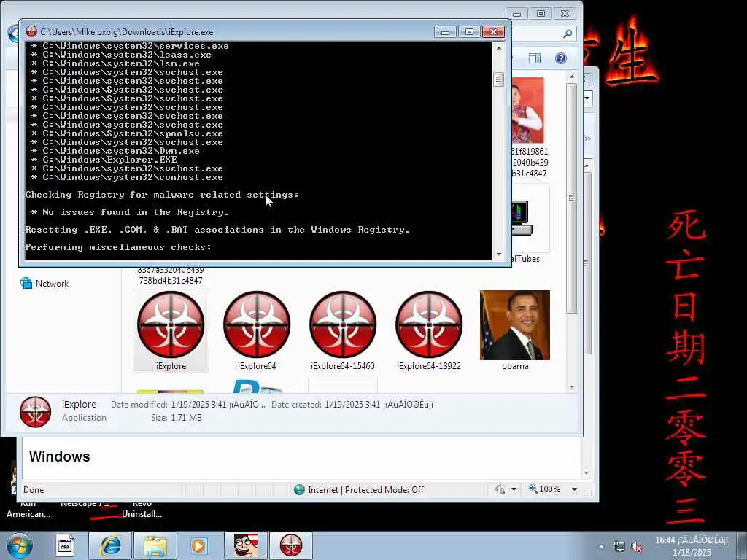Click the muted volume tray icon

(x=636, y=546)
